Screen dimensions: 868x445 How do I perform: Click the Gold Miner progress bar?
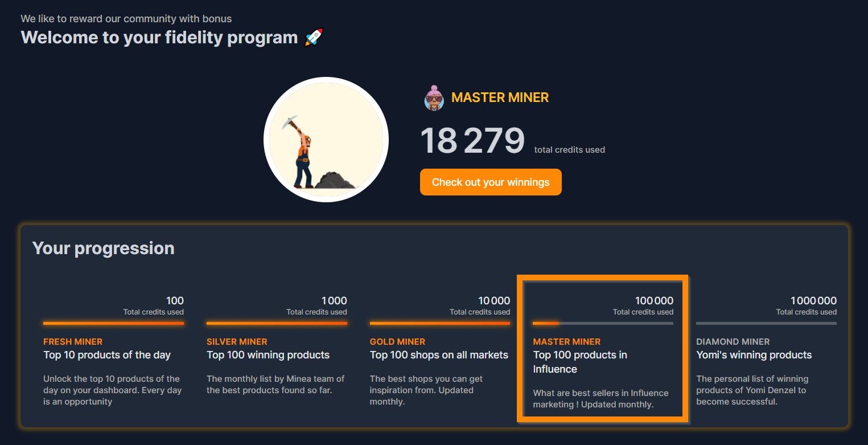[x=440, y=323]
